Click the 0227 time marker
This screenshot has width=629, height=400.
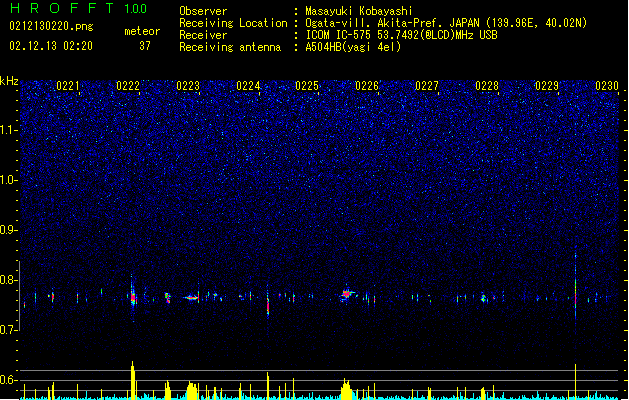tap(427, 86)
